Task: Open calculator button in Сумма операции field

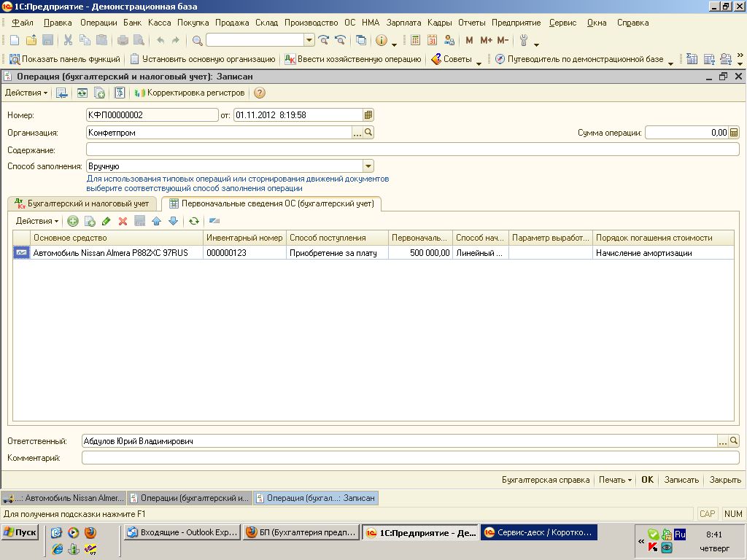Action: click(x=734, y=133)
